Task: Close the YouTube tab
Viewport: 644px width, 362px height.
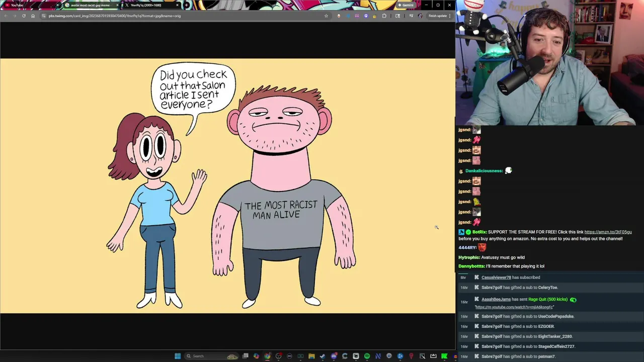Action: pyautogui.click(x=57, y=5)
